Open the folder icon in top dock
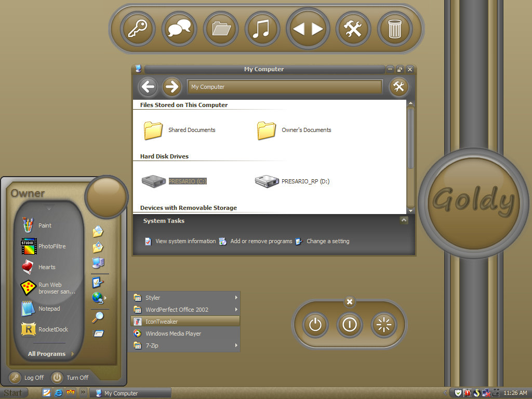The image size is (532, 399). [x=221, y=29]
